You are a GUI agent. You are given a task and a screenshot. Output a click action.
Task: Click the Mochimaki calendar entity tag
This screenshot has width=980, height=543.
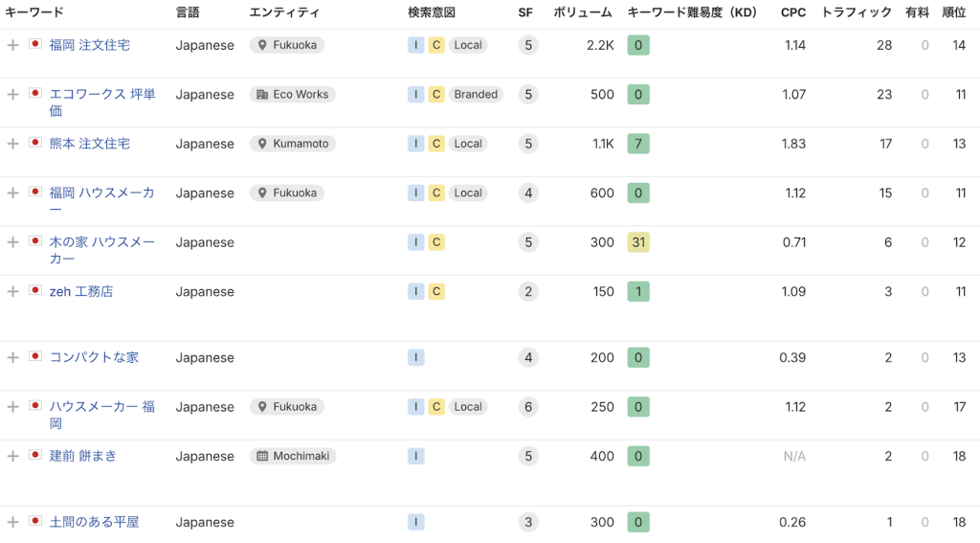click(x=292, y=456)
